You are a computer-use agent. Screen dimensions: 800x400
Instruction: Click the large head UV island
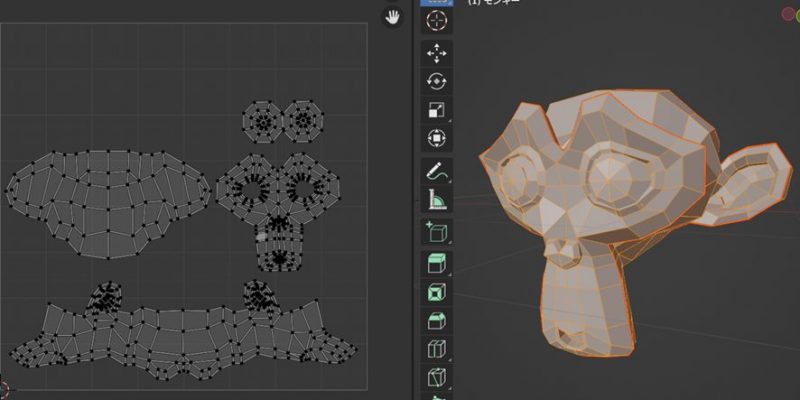tap(108, 203)
